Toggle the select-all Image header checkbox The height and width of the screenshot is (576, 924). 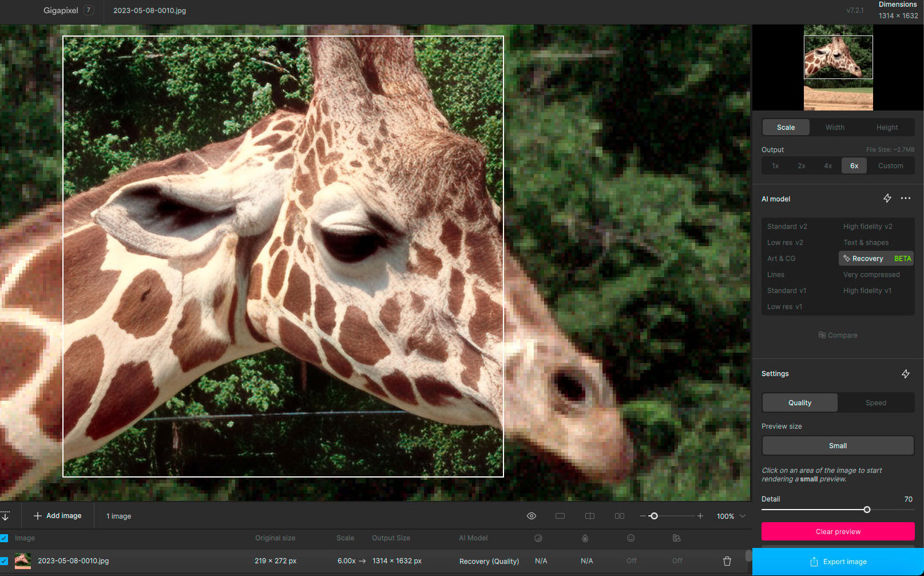(x=4, y=538)
